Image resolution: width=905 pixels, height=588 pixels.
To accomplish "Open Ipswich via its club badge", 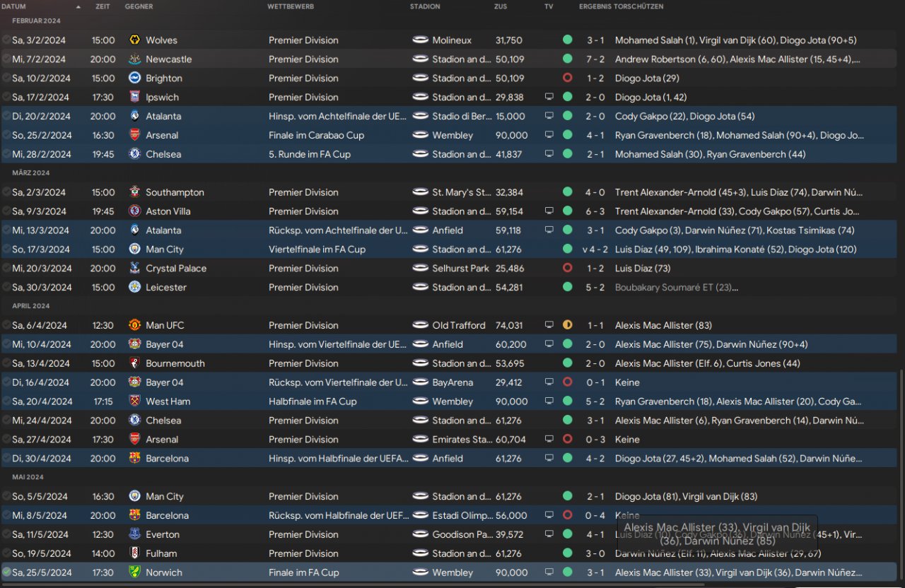I will click(134, 98).
